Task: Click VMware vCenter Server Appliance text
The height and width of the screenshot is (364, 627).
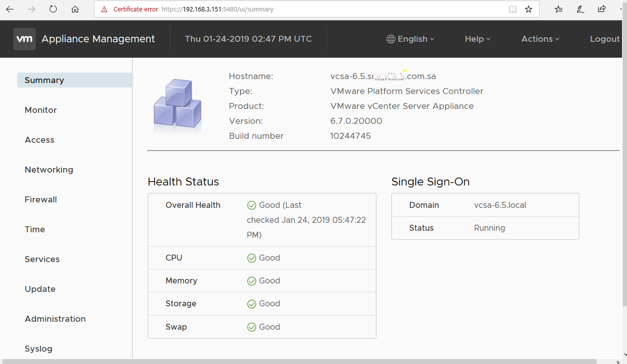Action: pos(402,106)
